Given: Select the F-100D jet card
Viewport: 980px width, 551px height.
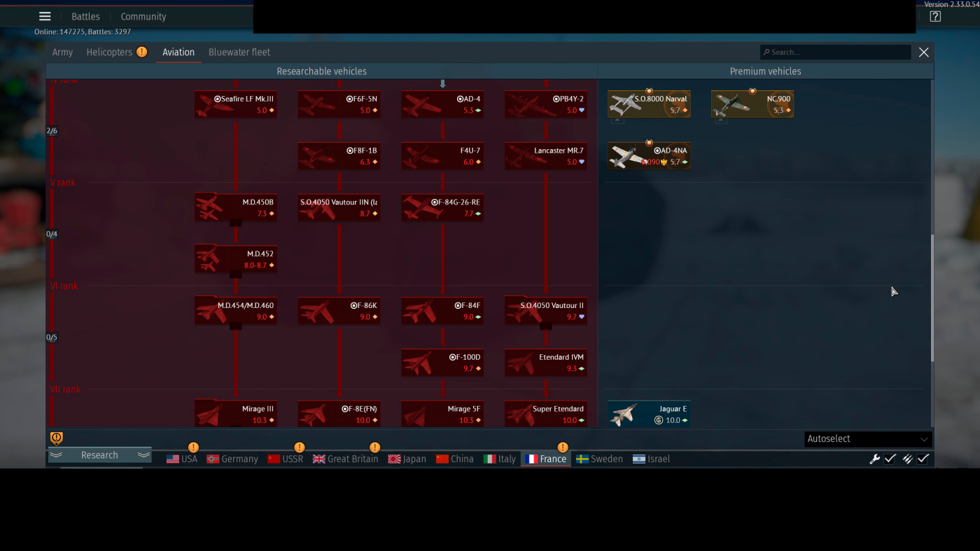Looking at the screenshot, I should click(442, 363).
